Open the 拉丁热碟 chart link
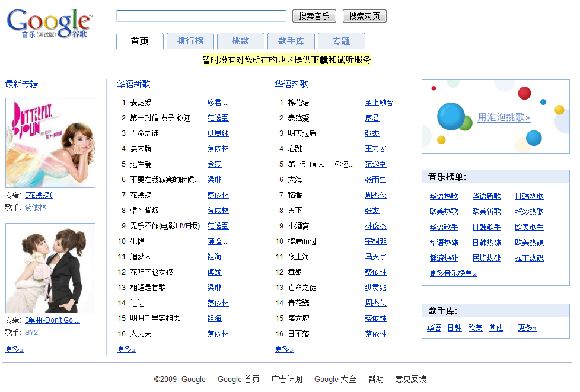Image resolution: width=580 pixels, height=392 pixels. [x=530, y=258]
